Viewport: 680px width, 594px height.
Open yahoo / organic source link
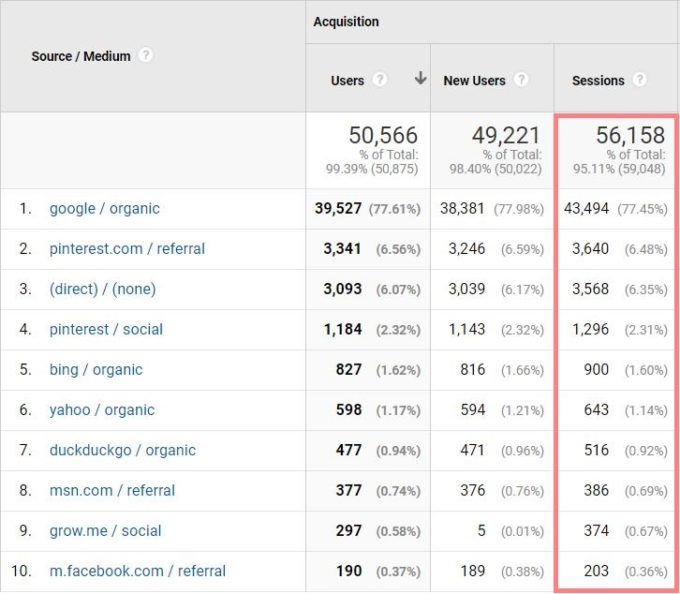(x=102, y=410)
